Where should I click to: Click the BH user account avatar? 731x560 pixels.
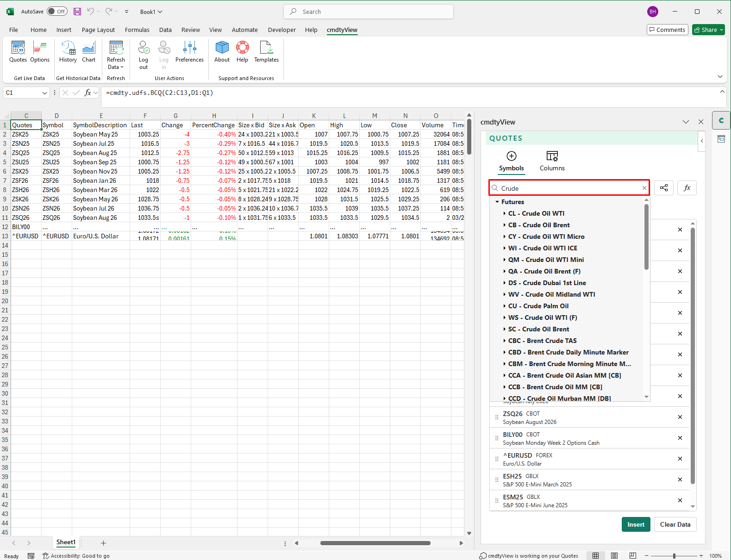pos(653,12)
